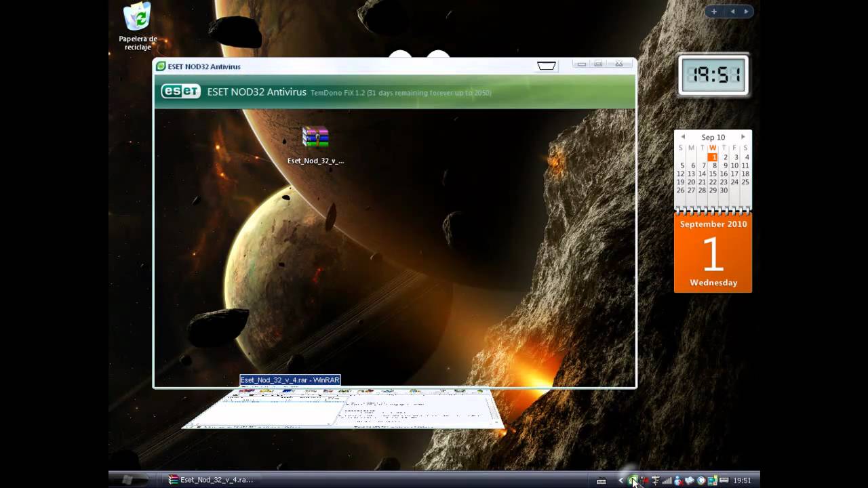Click the messenger buddy tray icon
This screenshot has height=488, width=868.
(678, 481)
